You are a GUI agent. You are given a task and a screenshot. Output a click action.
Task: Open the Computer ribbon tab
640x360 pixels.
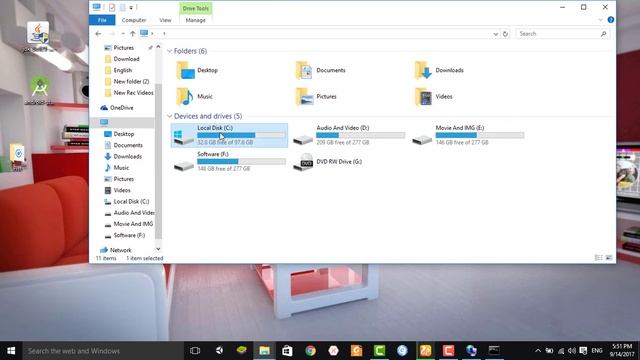click(x=134, y=20)
